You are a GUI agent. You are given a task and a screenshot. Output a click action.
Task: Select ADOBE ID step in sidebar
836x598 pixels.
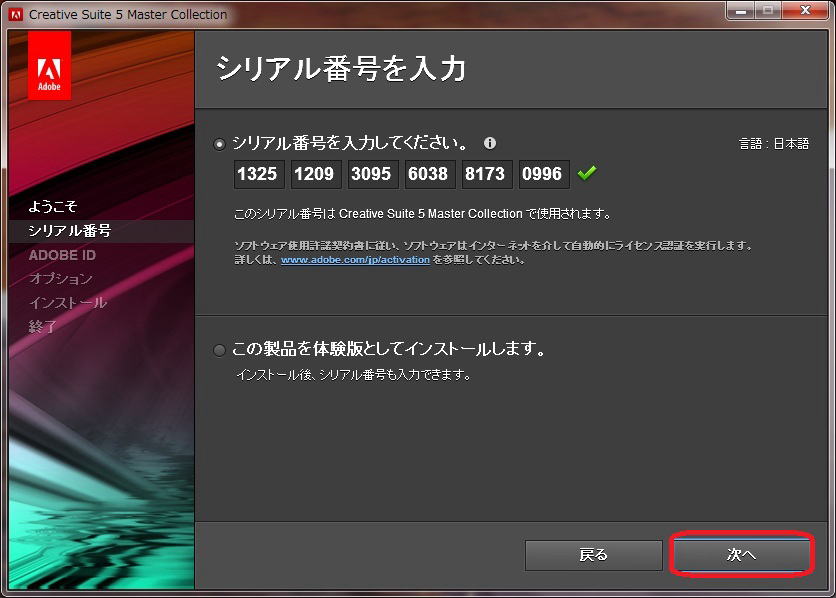tap(62, 255)
